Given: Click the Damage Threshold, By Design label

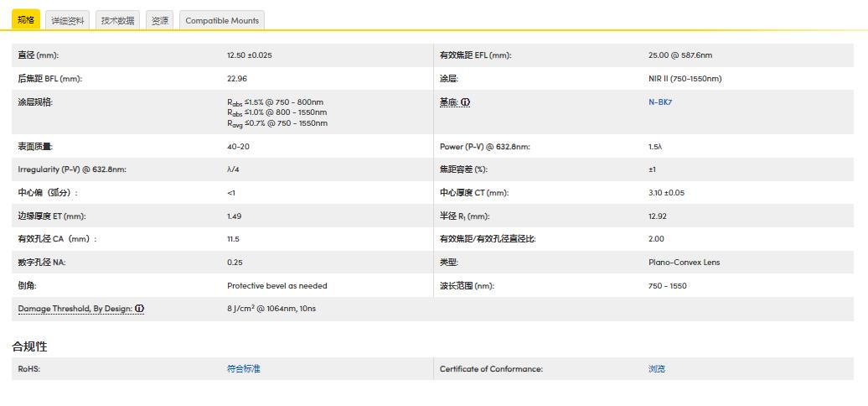Looking at the screenshot, I should click(x=75, y=309).
